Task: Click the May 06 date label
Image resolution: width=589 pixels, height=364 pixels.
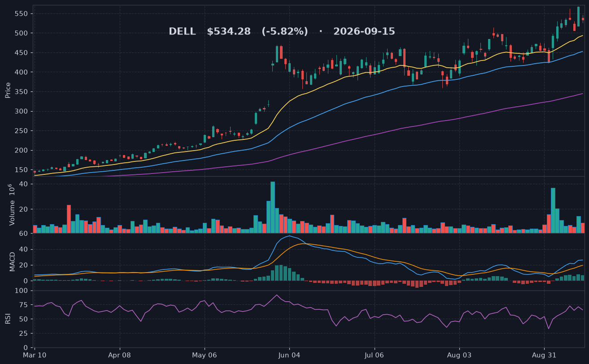Action: [x=205, y=355]
